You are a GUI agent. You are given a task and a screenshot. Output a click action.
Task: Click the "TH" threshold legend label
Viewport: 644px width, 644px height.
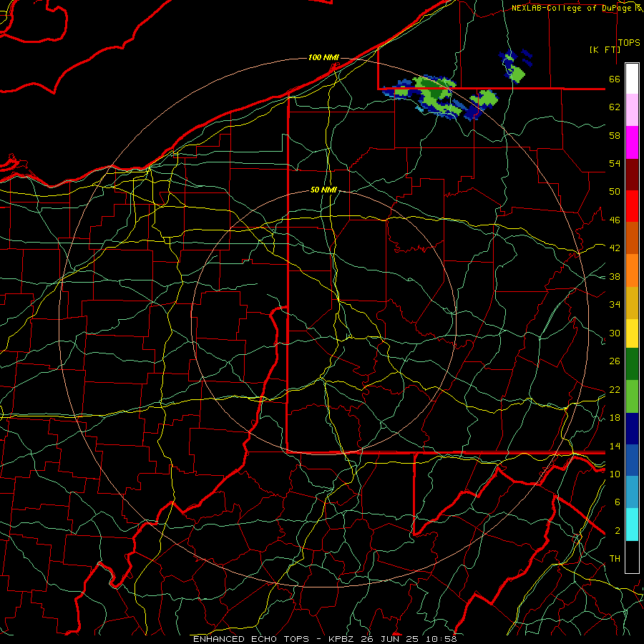615,559
